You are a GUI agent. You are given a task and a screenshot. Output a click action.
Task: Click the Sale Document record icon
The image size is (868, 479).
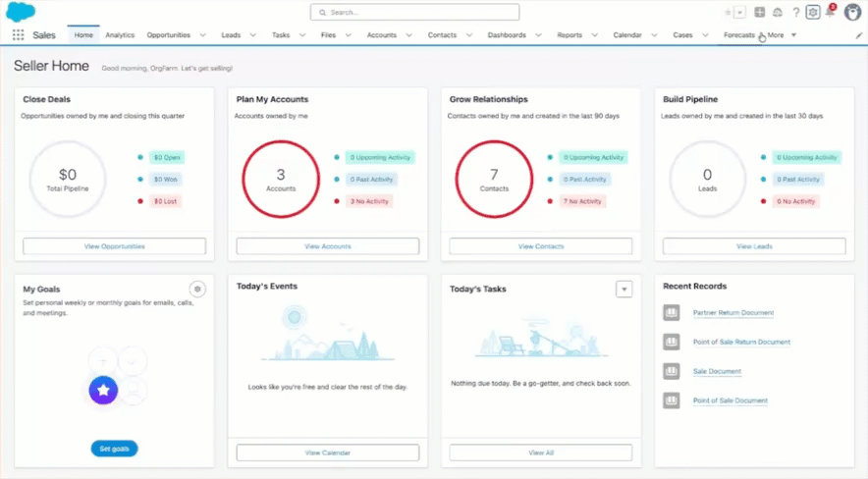[x=672, y=371]
